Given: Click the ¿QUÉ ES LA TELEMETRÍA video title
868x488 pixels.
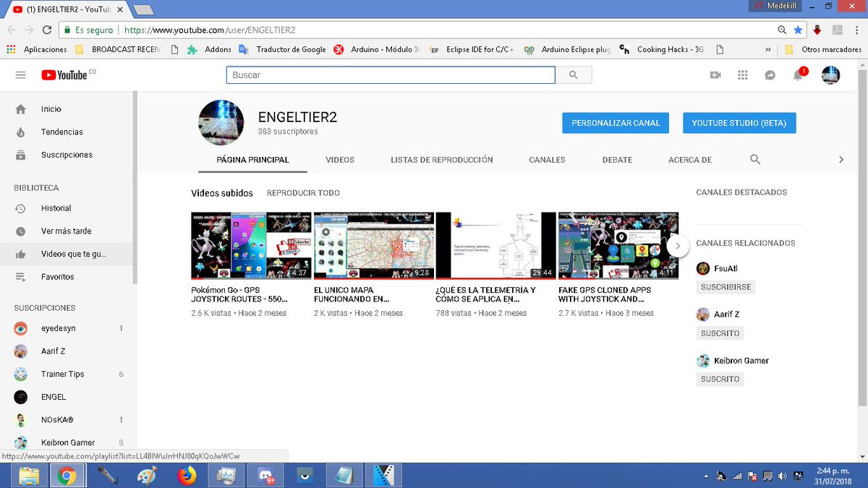Looking at the screenshot, I should (485, 294).
